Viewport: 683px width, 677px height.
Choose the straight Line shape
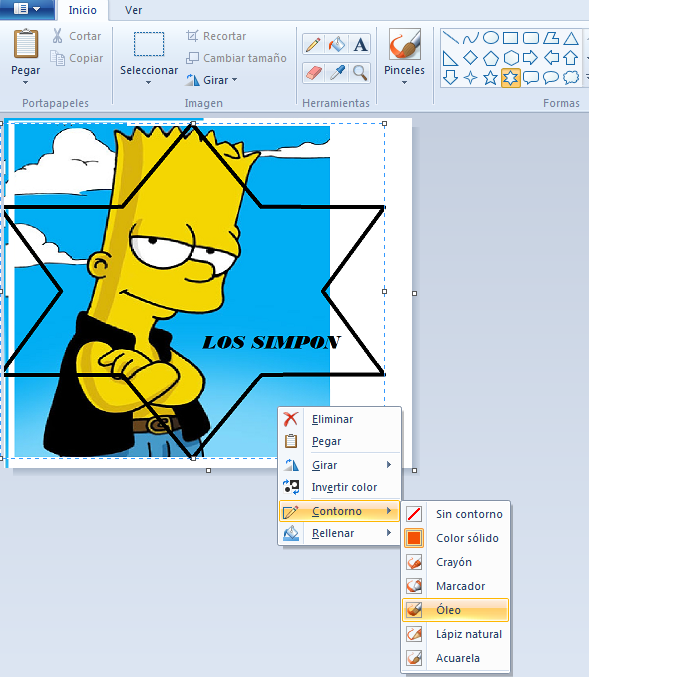tap(450, 38)
